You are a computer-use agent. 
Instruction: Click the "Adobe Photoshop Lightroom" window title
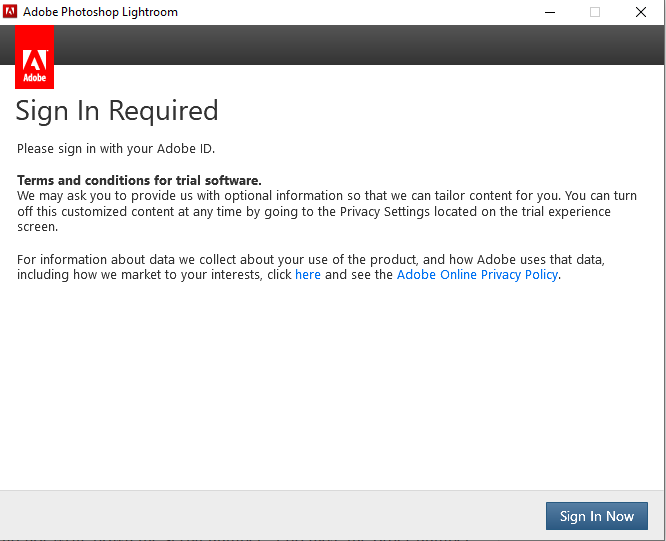pyautogui.click(x=100, y=12)
